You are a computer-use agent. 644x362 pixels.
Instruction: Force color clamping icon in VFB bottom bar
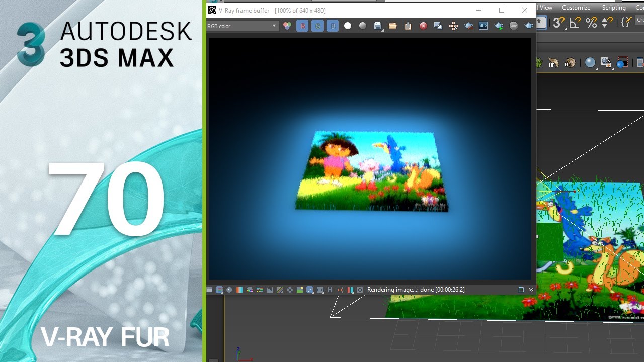click(x=219, y=290)
